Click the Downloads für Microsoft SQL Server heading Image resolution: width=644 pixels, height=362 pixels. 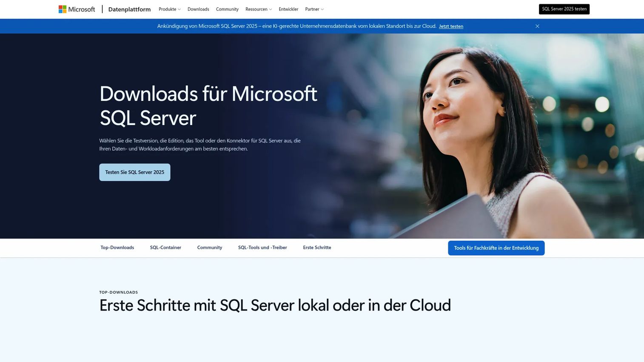[x=208, y=105]
